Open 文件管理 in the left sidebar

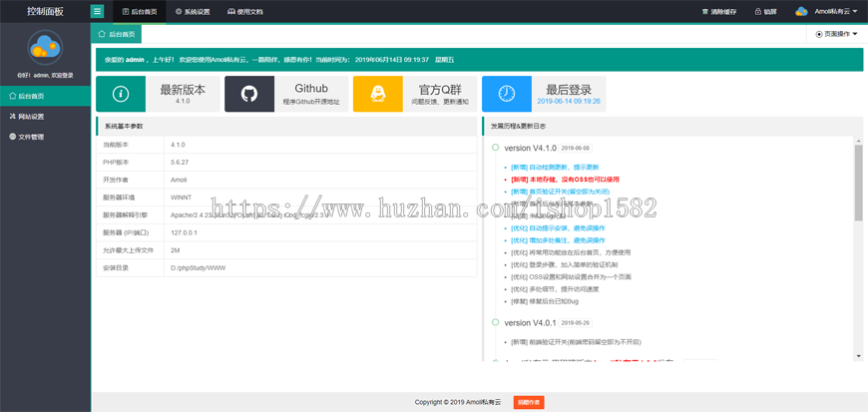(x=45, y=137)
